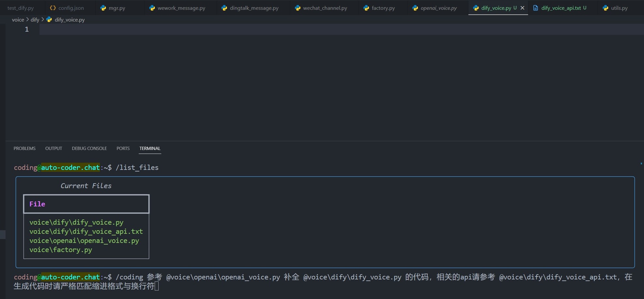Click the Python icon in the breadcrumb

point(49,20)
